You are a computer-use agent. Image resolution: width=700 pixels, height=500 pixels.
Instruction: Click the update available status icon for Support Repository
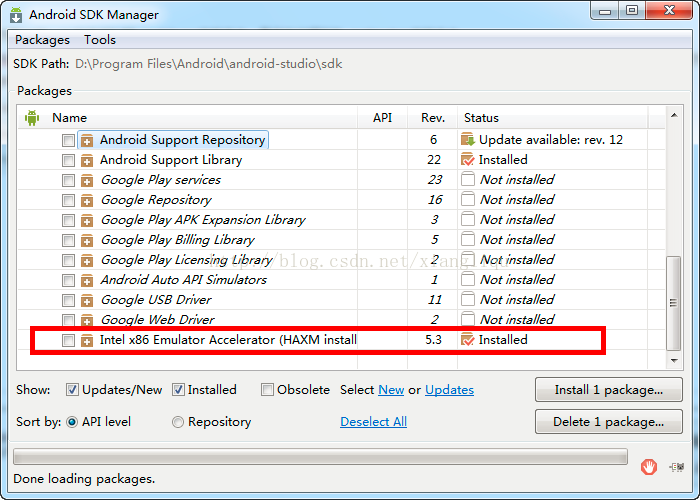click(x=467, y=140)
